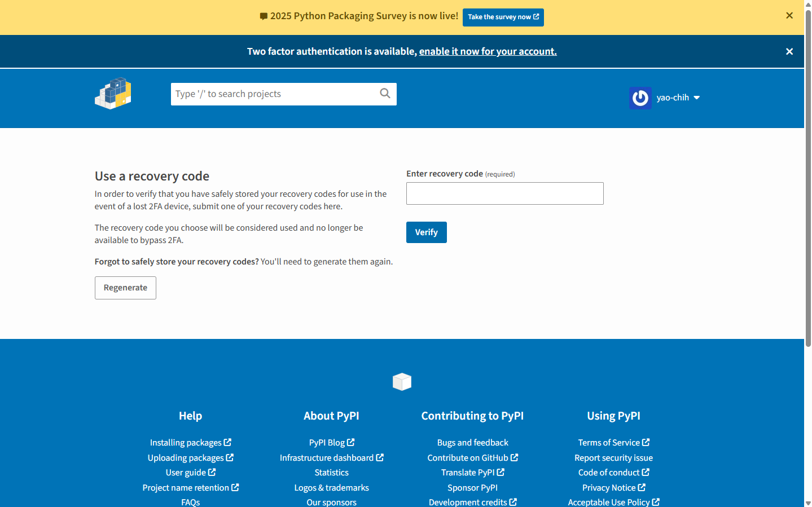Open the enable it now for your account link
This screenshot has height=507, width=812.
point(488,51)
